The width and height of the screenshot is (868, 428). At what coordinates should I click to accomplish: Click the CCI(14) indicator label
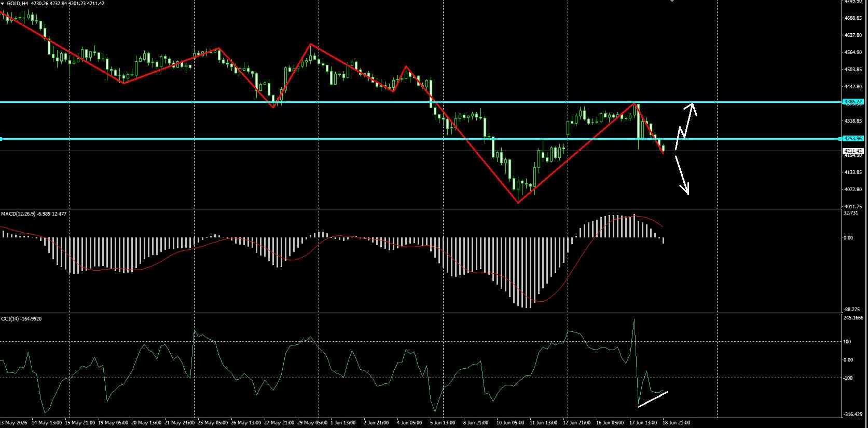pyautogui.click(x=21, y=318)
